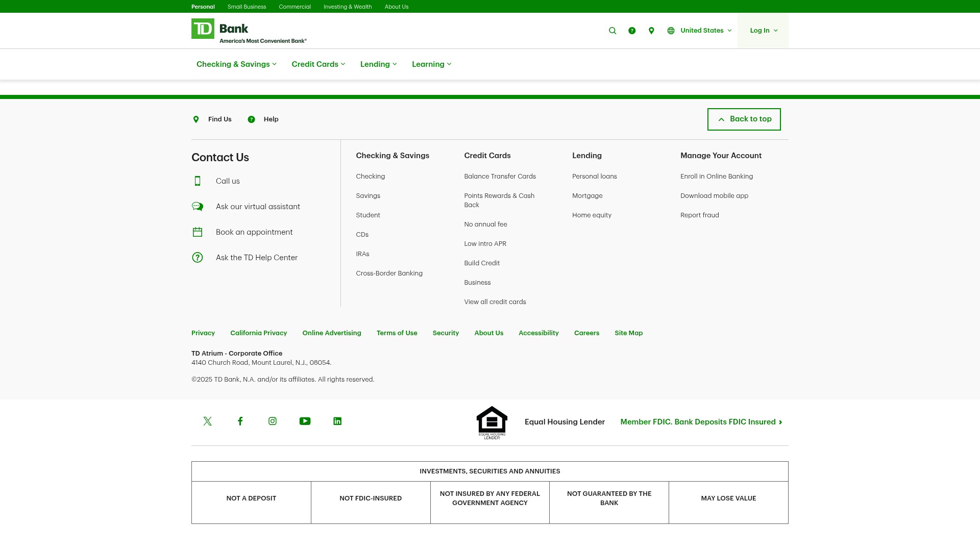
Task: Click the TD Bank logo
Action: (249, 31)
